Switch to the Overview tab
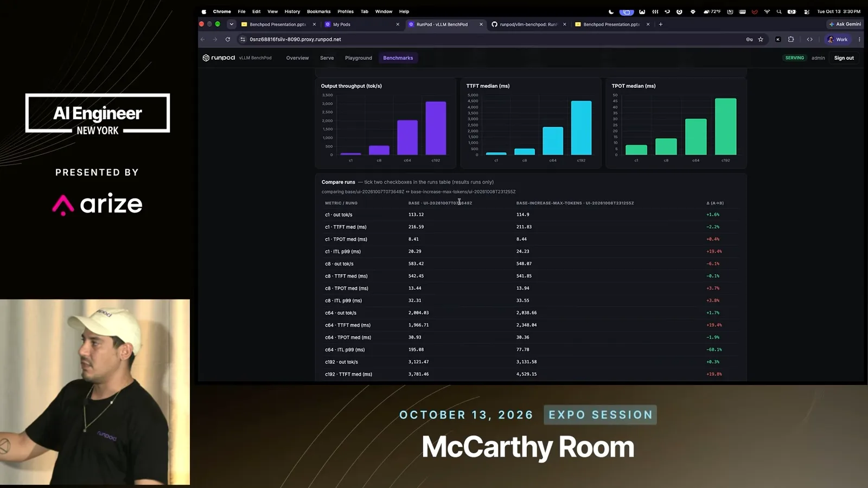The height and width of the screenshot is (488, 868). click(297, 58)
